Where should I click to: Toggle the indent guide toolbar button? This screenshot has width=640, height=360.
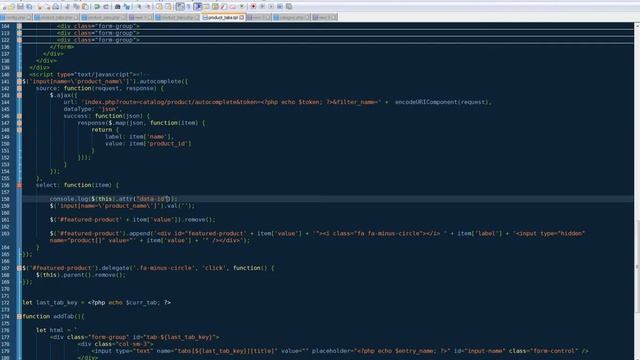pos(197,7)
